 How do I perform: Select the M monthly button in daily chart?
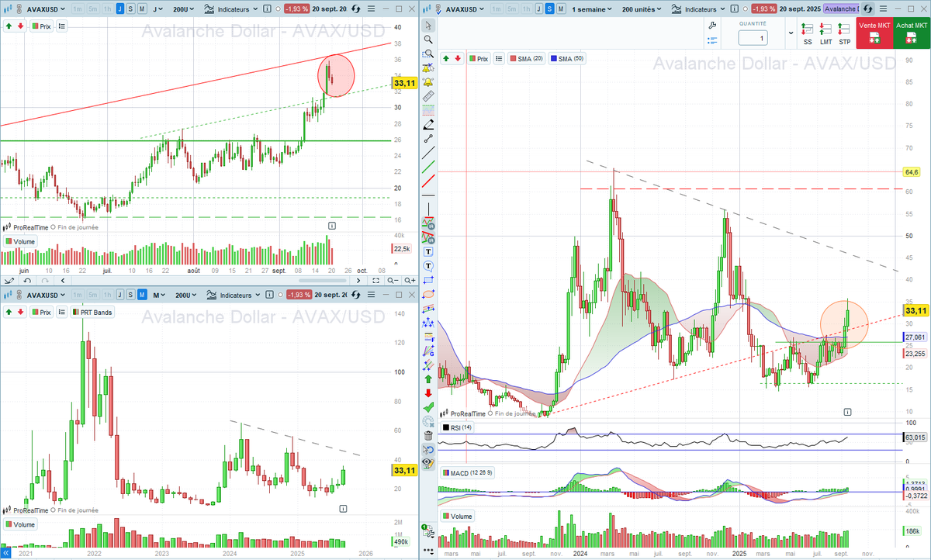[x=142, y=9]
